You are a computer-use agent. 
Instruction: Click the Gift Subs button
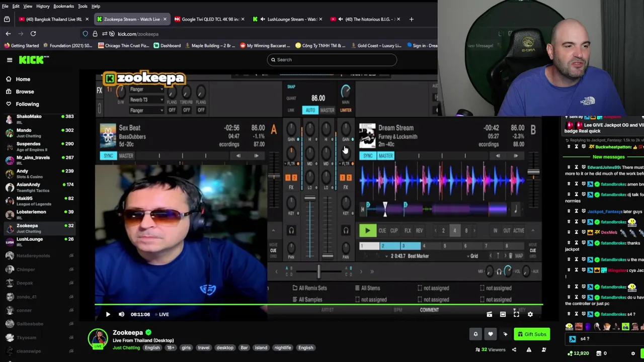tap(532, 334)
